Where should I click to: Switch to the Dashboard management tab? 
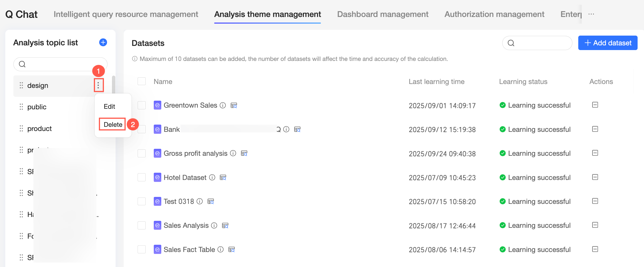click(383, 14)
